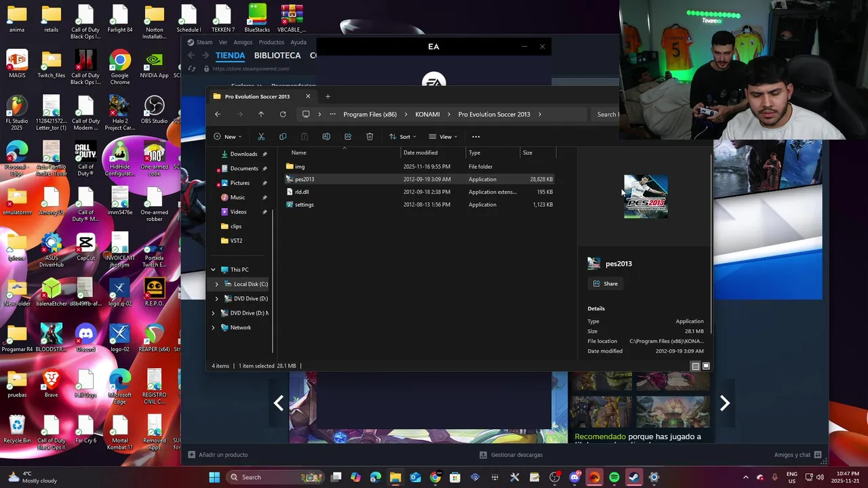Click Gestionar descargas in Steam
Screen dimensions: 868x488
pyautogui.click(x=511, y=455)
